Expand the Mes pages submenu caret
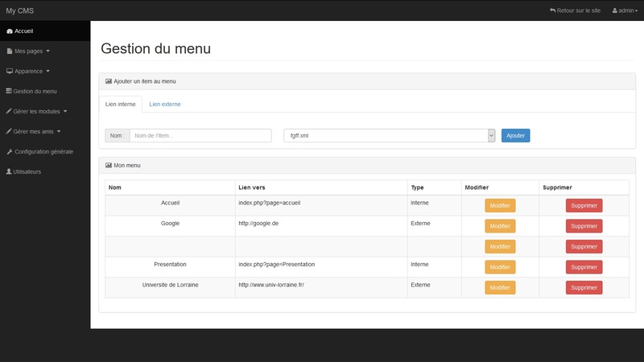This screenshot has height=362, width=644. coord(48,51)
